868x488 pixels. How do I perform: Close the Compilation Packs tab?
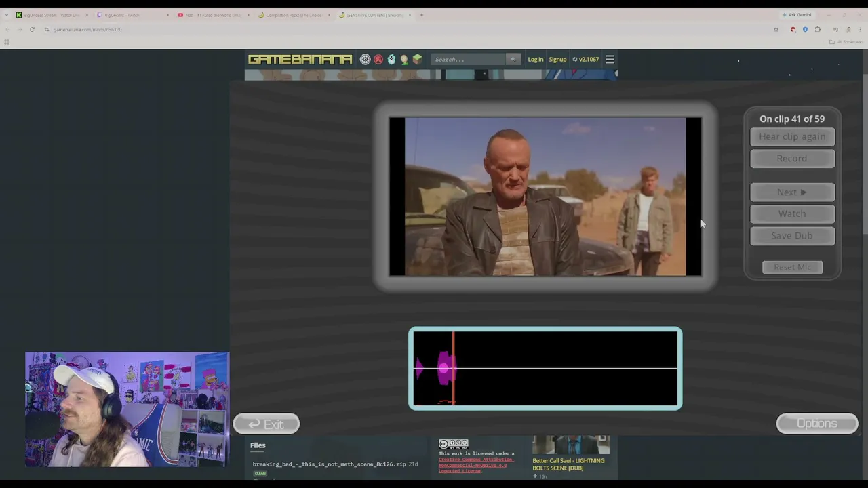tap(329, 15)
